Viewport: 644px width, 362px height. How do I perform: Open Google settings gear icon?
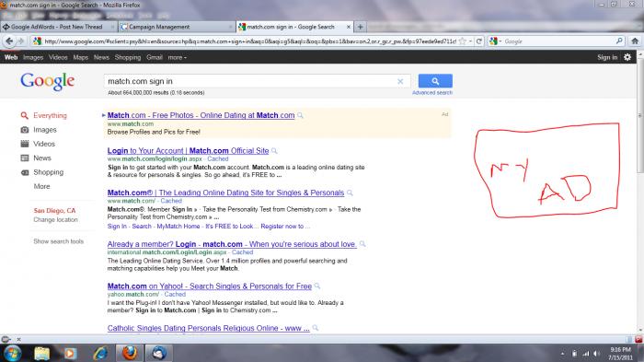[627, 57]
